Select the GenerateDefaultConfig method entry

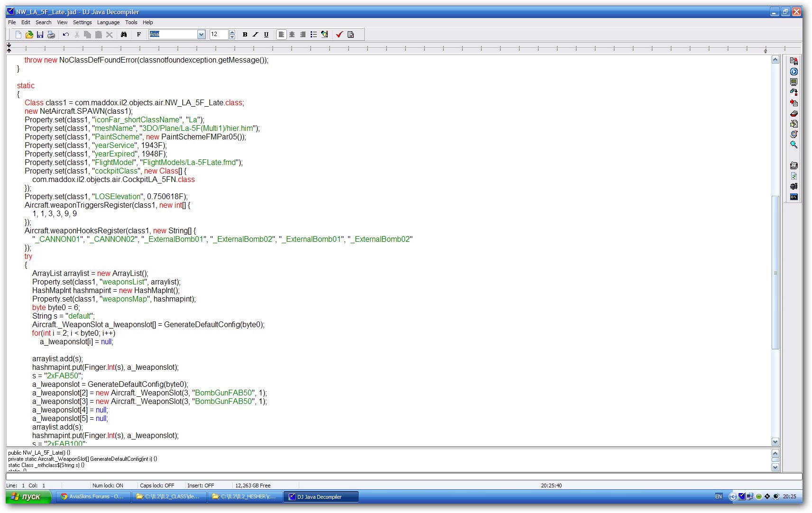pos(83,459)
